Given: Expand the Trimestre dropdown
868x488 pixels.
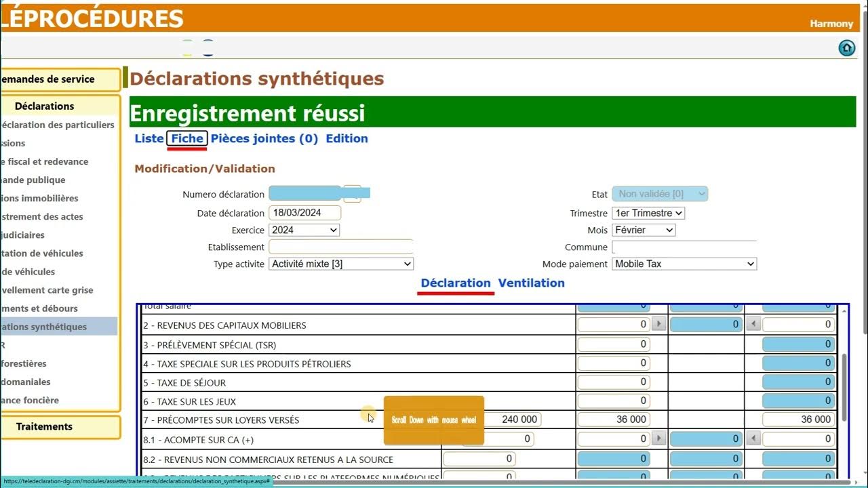Looking at the screenshot, I should tap(648, 213).
